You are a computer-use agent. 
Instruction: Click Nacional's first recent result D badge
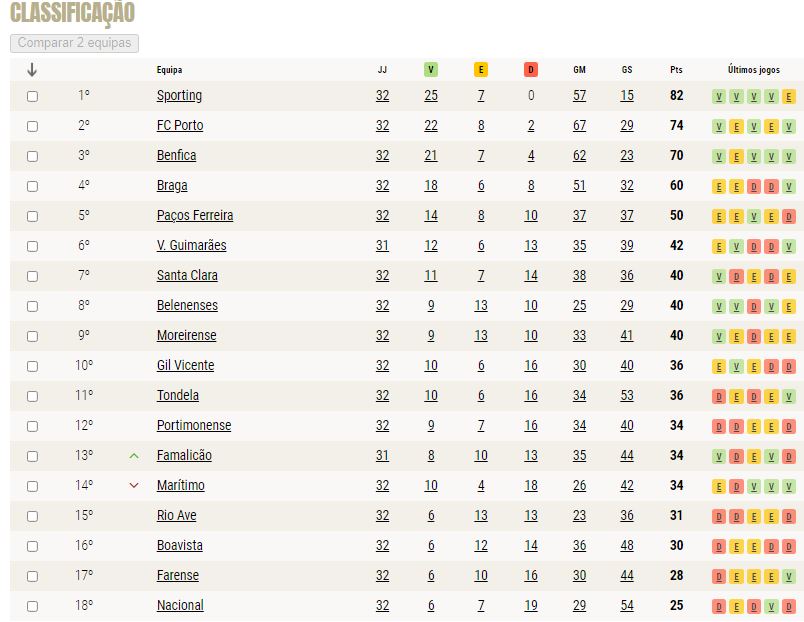point(719,607)
